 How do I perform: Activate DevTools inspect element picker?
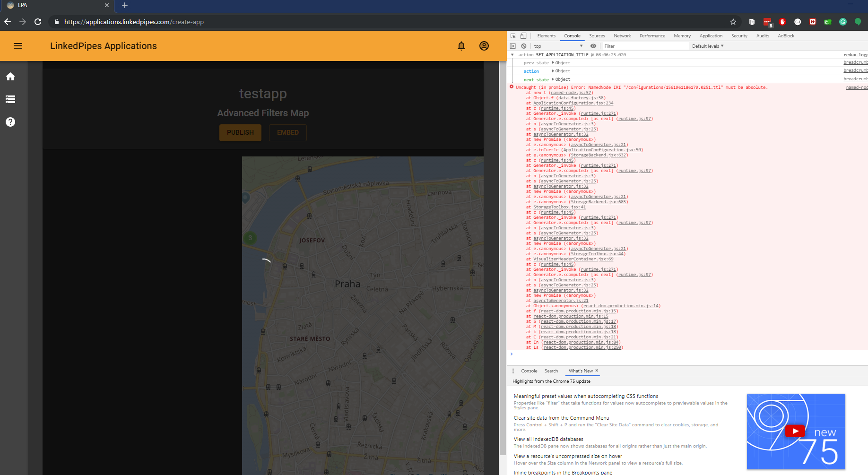click(513, 36)
